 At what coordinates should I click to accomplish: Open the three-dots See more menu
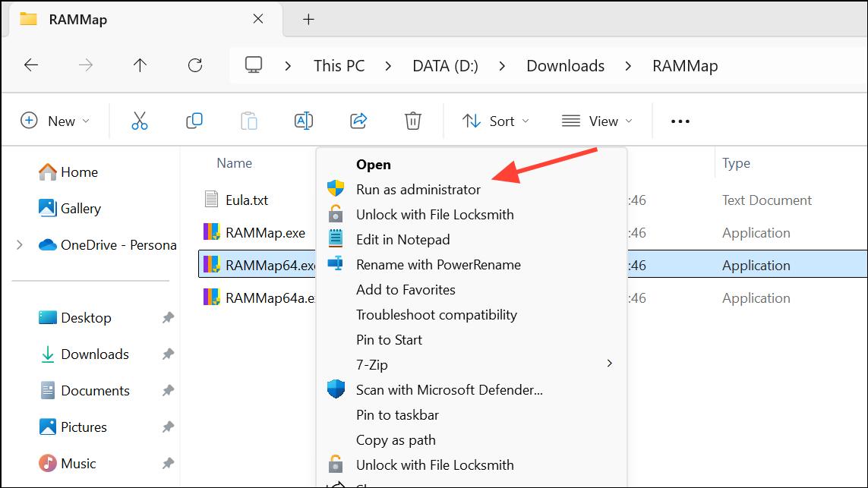point(680,121)
